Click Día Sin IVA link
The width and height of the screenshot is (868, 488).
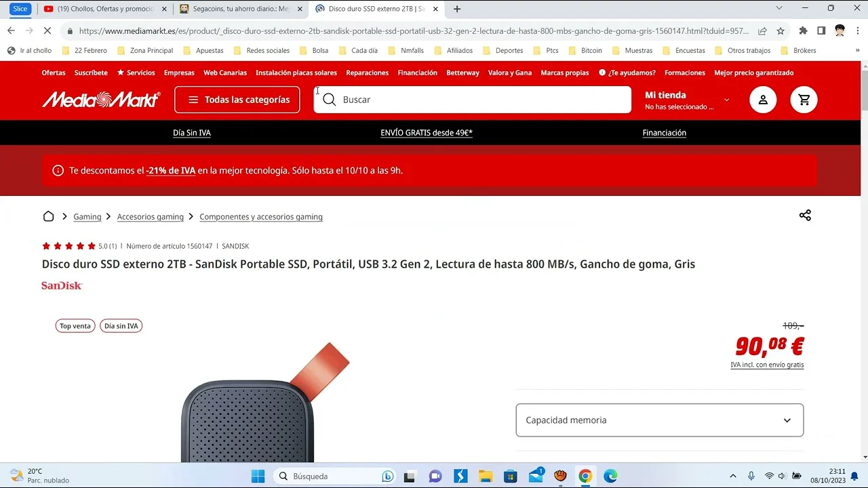[x=192, y=133]
